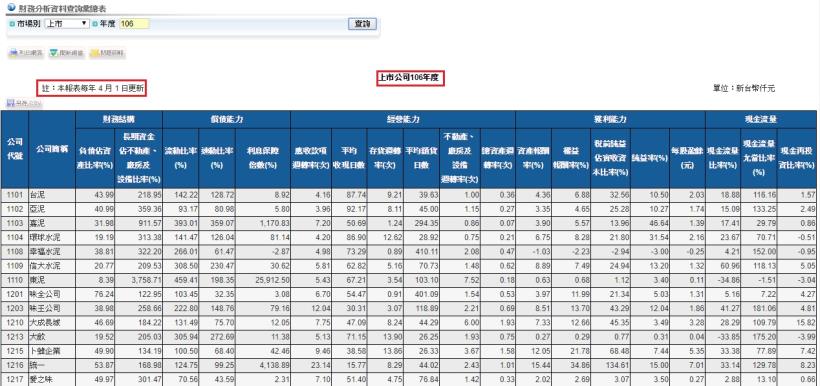This screenshot has height=386, width=820.
Task: Focus the 年度 year input field
Action: tap(134, 24)
